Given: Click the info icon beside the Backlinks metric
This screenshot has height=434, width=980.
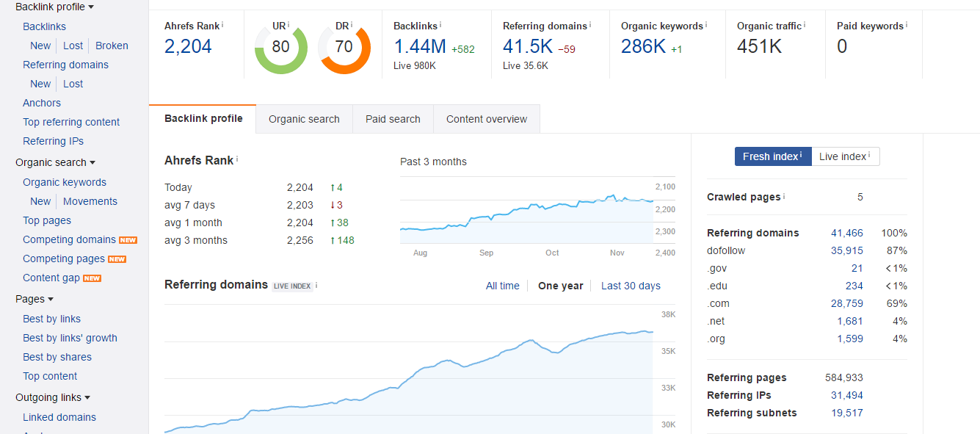Looking at the screenshot, I should [x=440, y=24].
